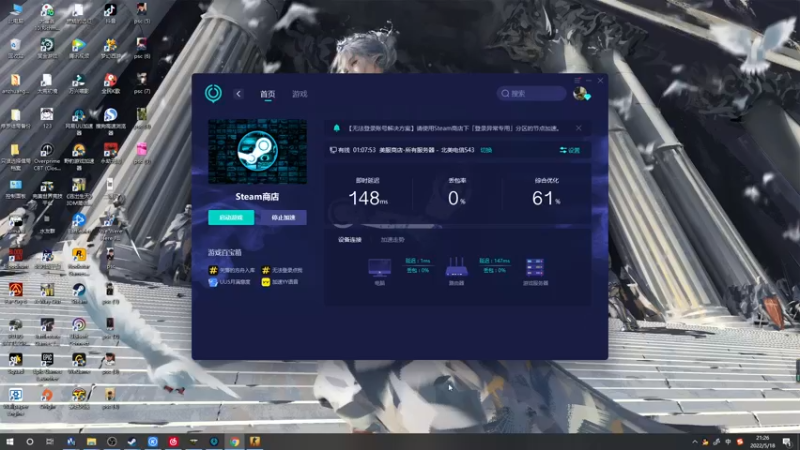Open Google Chrome from the taskbar

[x=234, y=442]
